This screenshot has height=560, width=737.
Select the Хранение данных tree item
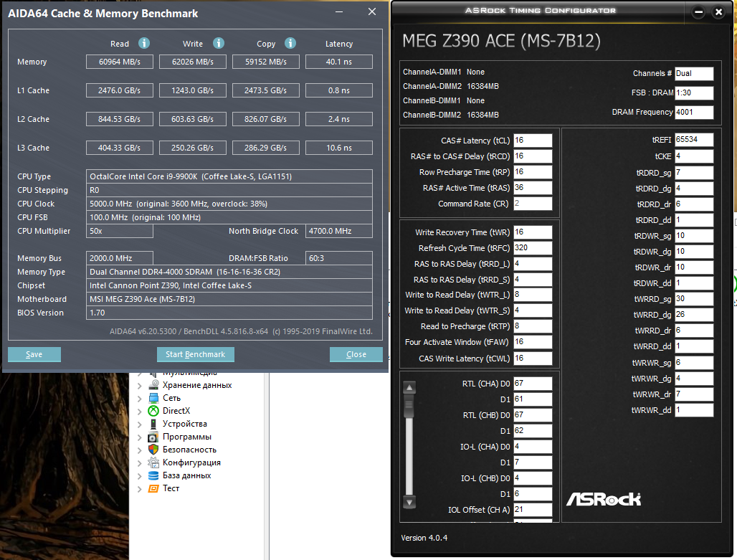tap(197, 385)
